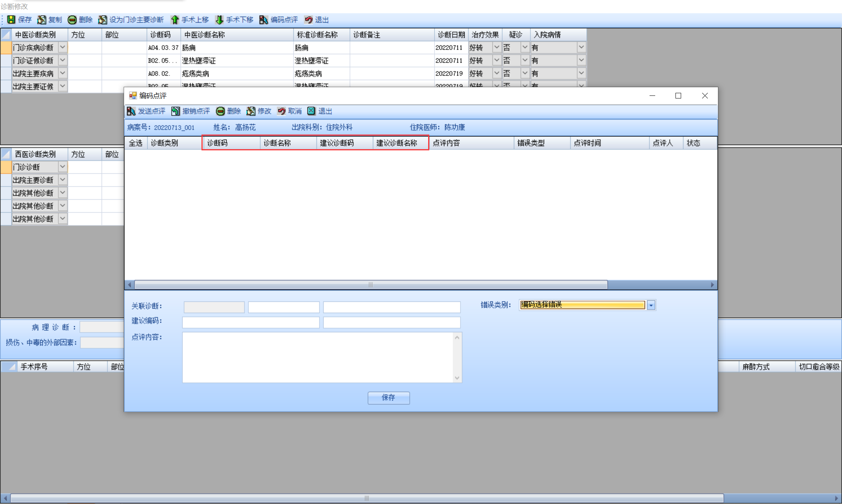Viewport: 842px width, 504px height.
Task: Expand 治疗效果 dropdown in first diagnosis row
Action: click(x=496, y=47)
